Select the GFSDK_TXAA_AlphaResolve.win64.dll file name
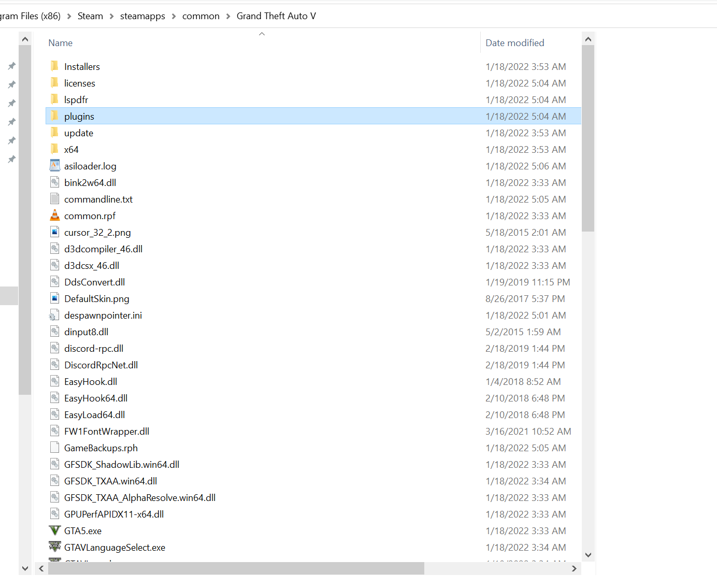This screenshot has height=588, width=717. coord(140,497)
